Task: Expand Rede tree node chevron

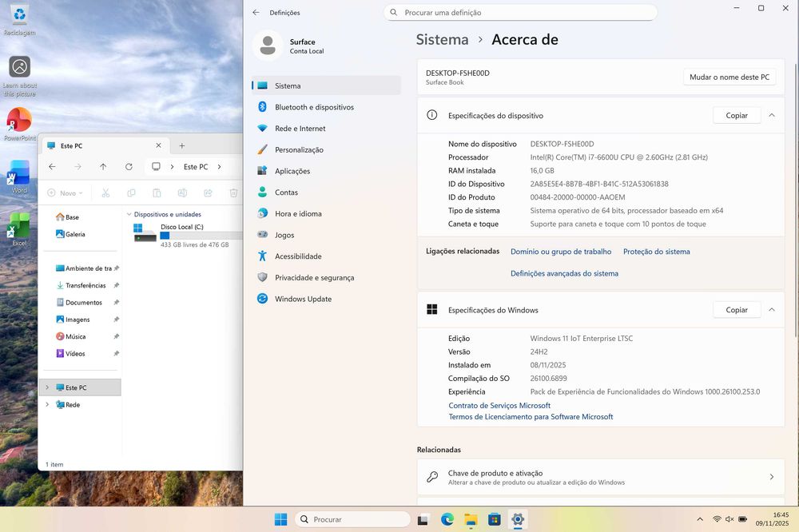Action: pos(47,405)
